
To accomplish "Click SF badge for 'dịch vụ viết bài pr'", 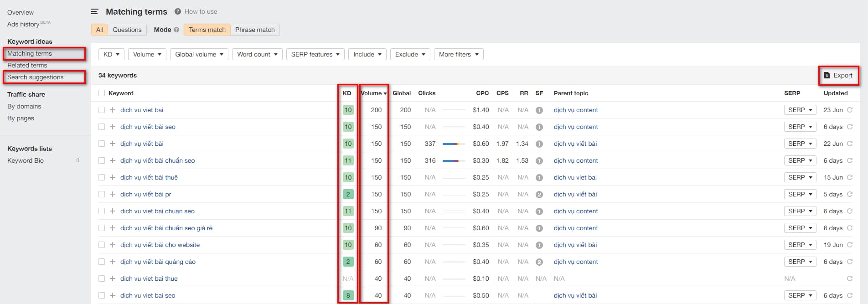I will 539,195.
